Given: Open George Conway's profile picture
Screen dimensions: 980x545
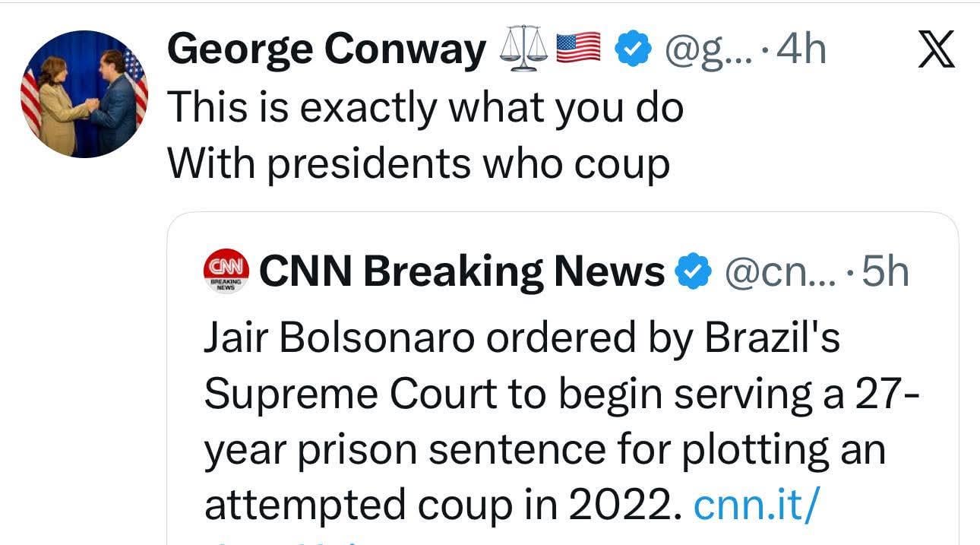Looking at the screenshot, I should point(84,93).
